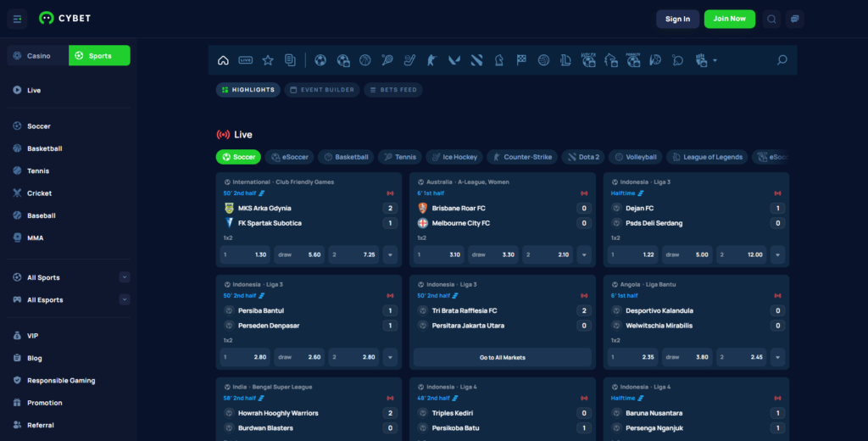Pick Welwitschia Mirabilis win at 2.45
This screenshot has height=441, width=868.
point(742,357)
